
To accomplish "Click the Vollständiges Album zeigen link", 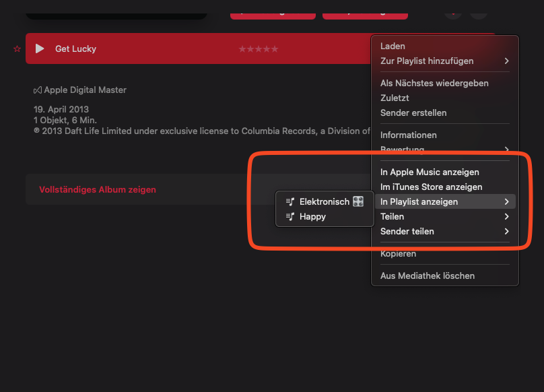I will pos(98,190).
